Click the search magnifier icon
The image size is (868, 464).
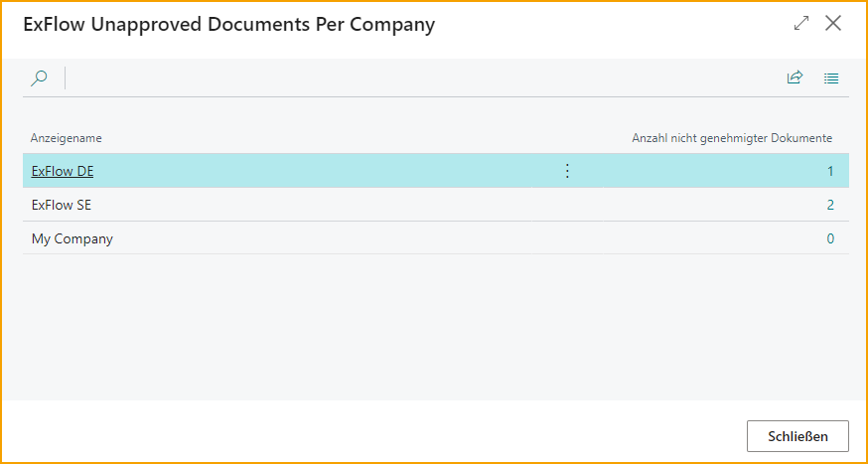39,78
